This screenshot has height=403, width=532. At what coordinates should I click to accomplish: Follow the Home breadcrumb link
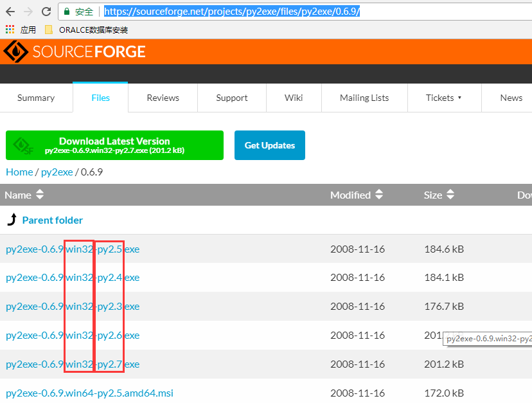(x=19, y=172)
